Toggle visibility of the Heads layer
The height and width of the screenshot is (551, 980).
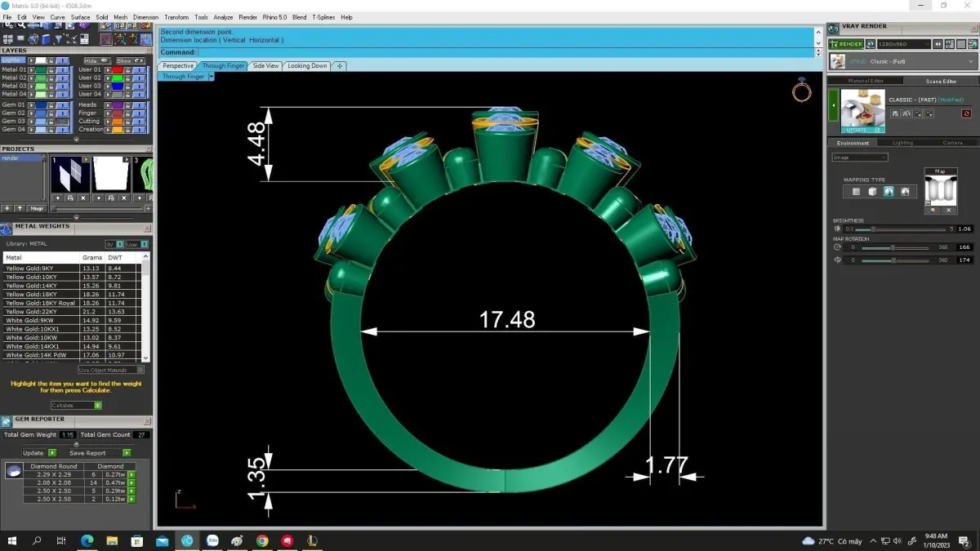pos(138,104)
